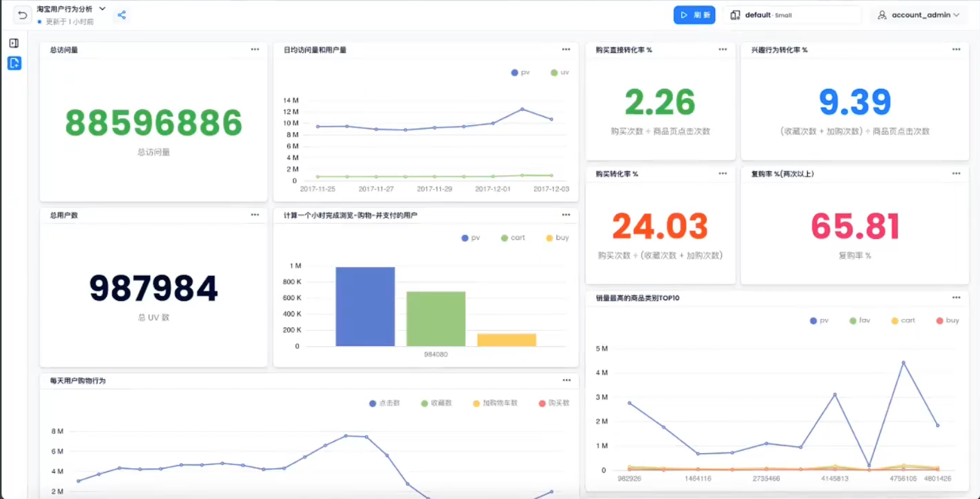980x499 pixels.
Task: Toggle the sidebar panel icon
Action: [14, 43]
